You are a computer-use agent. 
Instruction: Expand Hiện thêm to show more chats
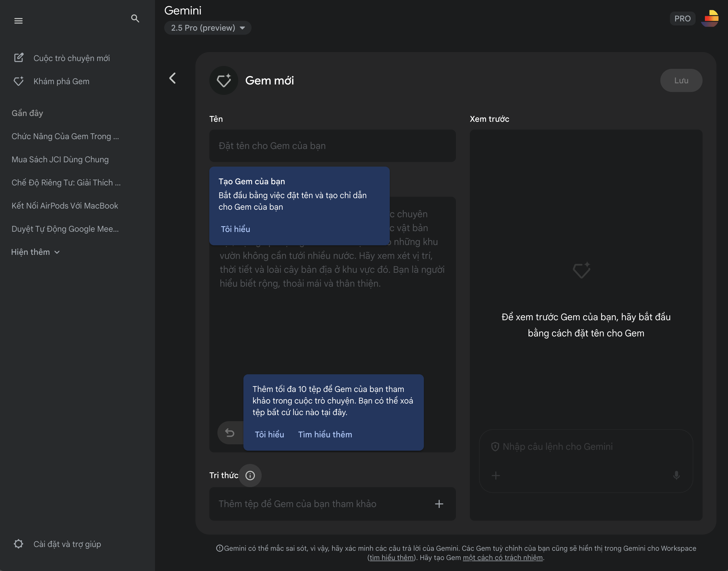pos(36,252)
